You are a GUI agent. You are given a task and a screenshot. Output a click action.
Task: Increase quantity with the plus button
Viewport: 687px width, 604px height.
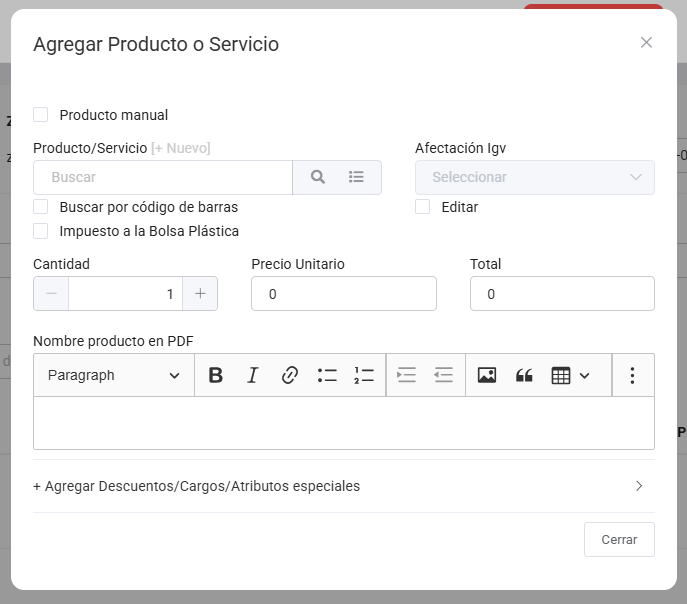200,294
